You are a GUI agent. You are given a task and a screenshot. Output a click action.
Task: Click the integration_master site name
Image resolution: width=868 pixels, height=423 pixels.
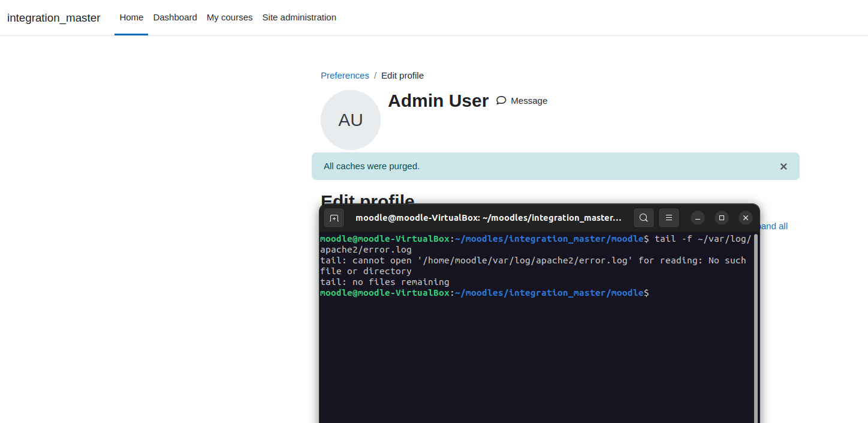[x=54, y=18]
